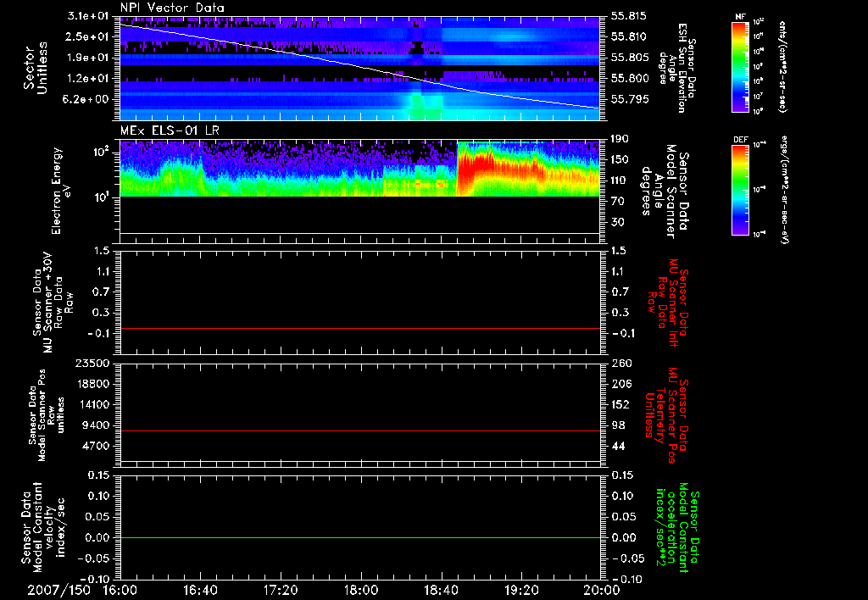
Task: Click the 9400 scanner position tick
Action: click(x=96, y=425)
